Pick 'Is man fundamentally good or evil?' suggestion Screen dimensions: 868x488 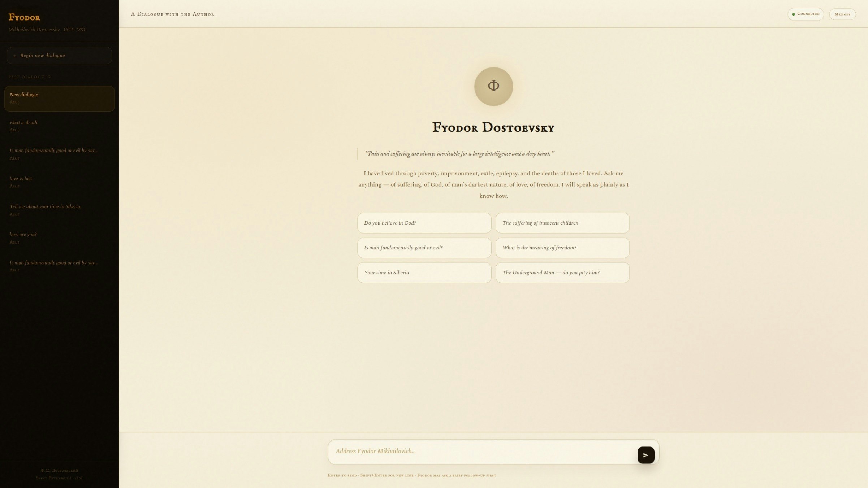pos(424,248)
